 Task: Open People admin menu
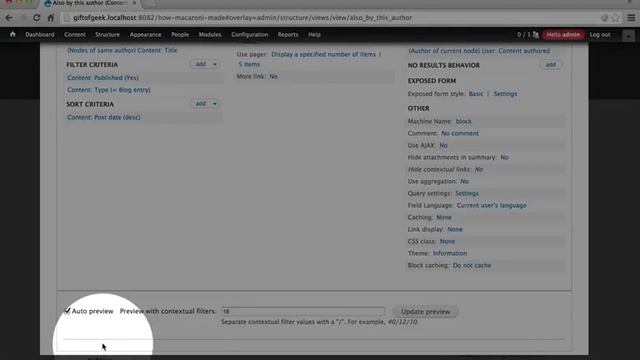tap(180, 35)
